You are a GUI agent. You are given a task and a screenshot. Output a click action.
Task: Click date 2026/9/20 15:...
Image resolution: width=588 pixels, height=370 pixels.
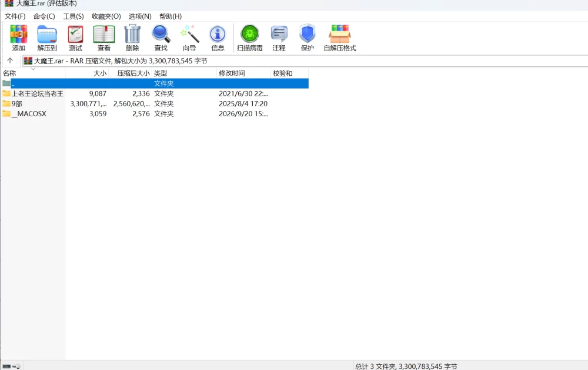click(x=243, y=114)
